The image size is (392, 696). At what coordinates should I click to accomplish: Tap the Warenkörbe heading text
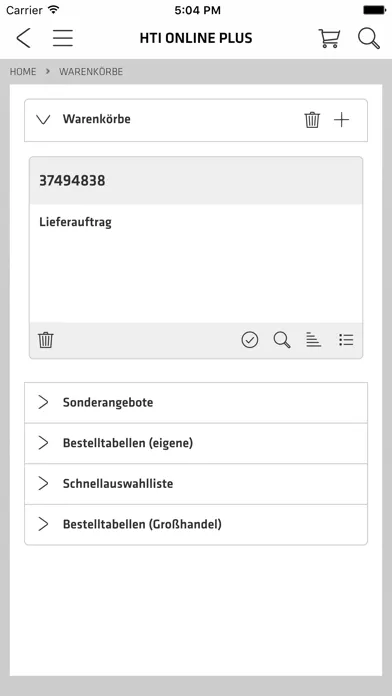[97, 119]
